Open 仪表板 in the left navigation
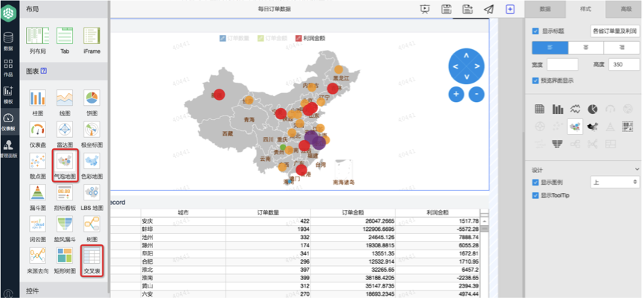The image size is (644, 298). click(x=8, y=121)
